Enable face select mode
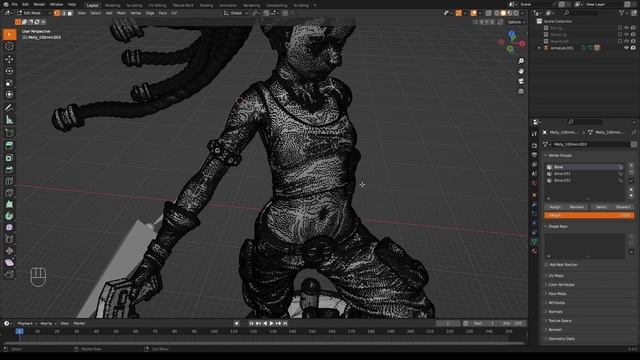This screenshot has height=360, width=640. (x=70, y=13)
